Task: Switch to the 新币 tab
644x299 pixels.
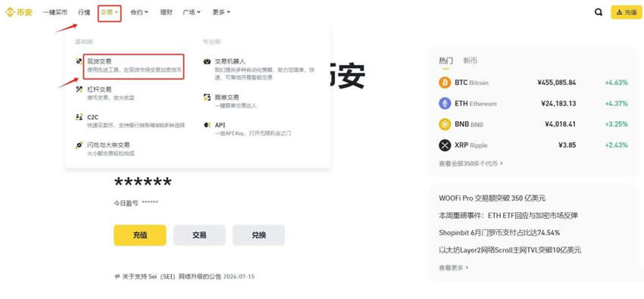Action: pyautogui.click(x=470, y=61)
